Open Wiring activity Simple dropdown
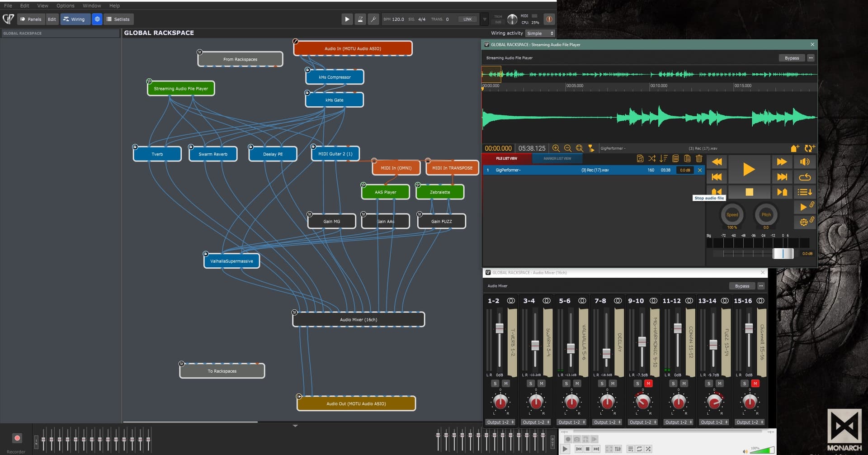 (540, 33)
